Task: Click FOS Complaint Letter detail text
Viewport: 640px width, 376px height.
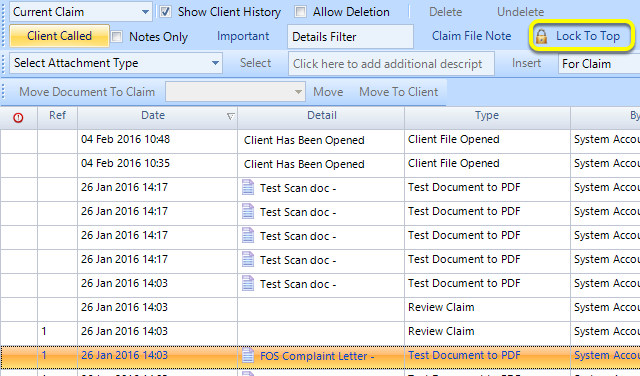Action: 317,356
